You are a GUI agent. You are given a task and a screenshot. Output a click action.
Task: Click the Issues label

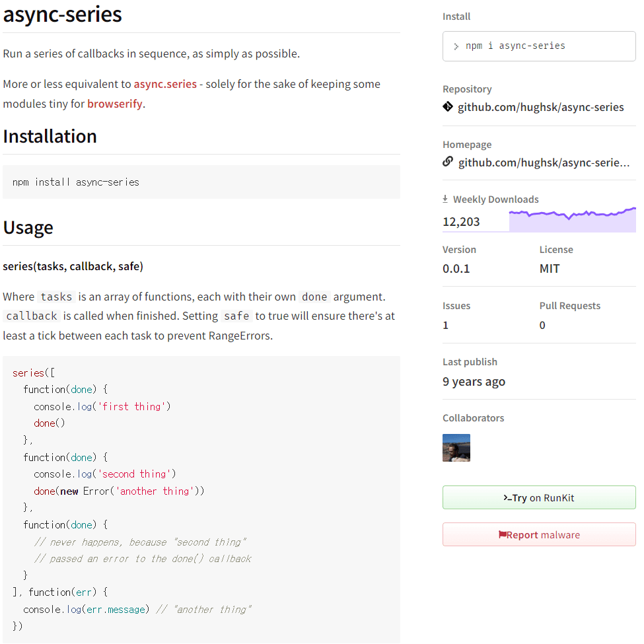click(456, 306)
